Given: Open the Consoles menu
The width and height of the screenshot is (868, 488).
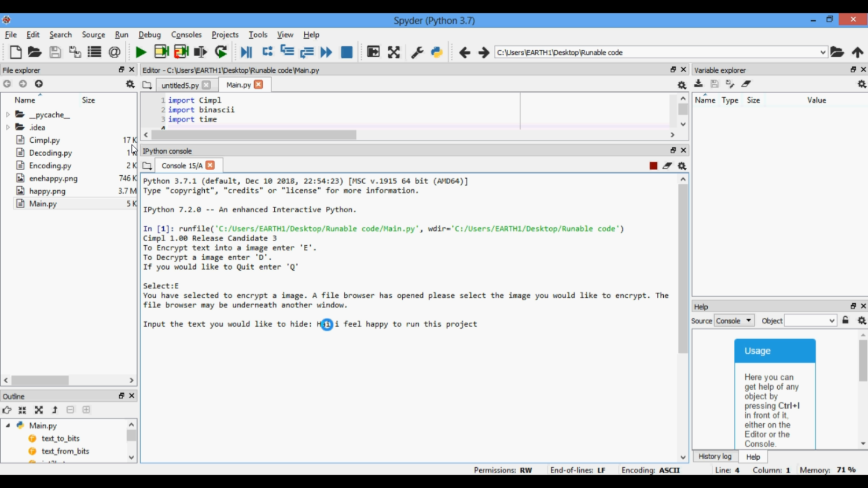Looking at the screenshot, I should click(186, 35).
